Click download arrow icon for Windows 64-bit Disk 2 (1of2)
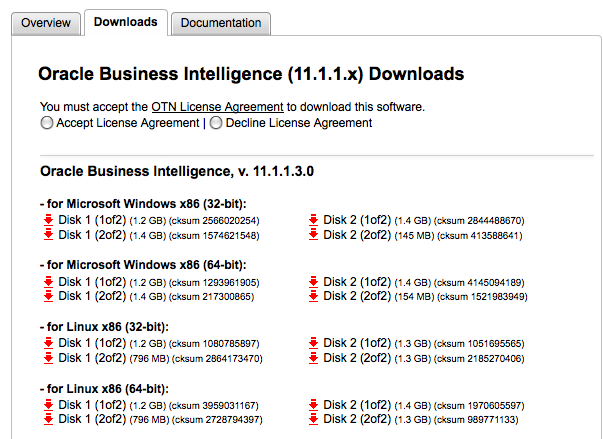The height and width of the screenshot is (439, 603). pyautogui.click(x=313, y=282)
